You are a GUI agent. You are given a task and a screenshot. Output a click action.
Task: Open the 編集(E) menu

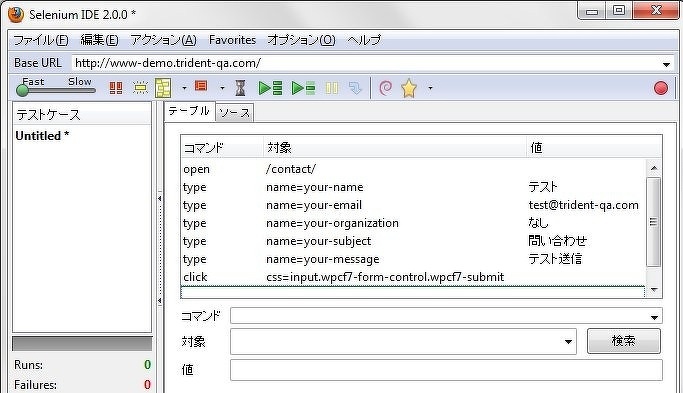tap(99, 40)
